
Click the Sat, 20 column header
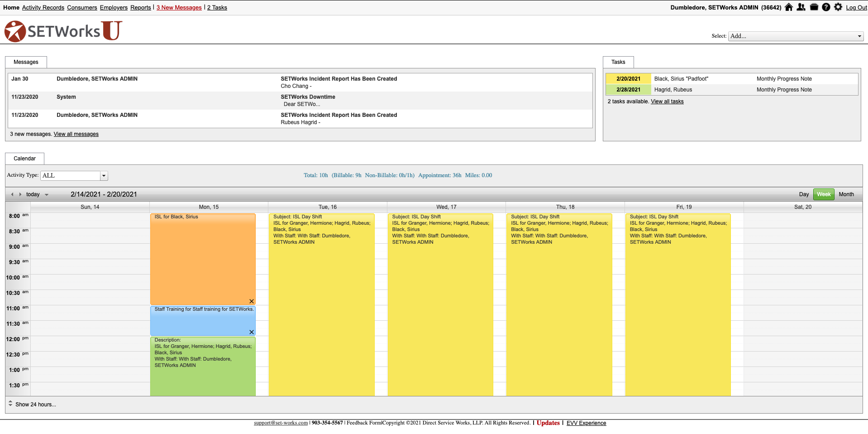(x=803, y=207)
